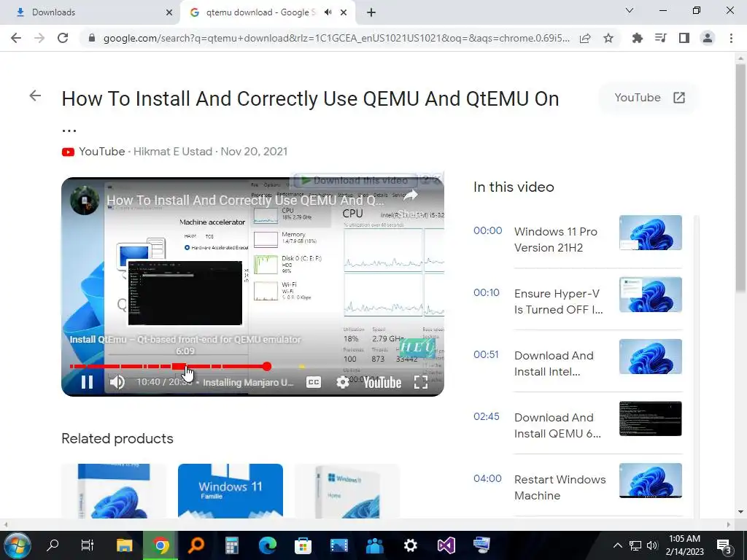Open File Explorer from taskbar
The width and height of the screenshot is (747, 560).
pos(124,545)
